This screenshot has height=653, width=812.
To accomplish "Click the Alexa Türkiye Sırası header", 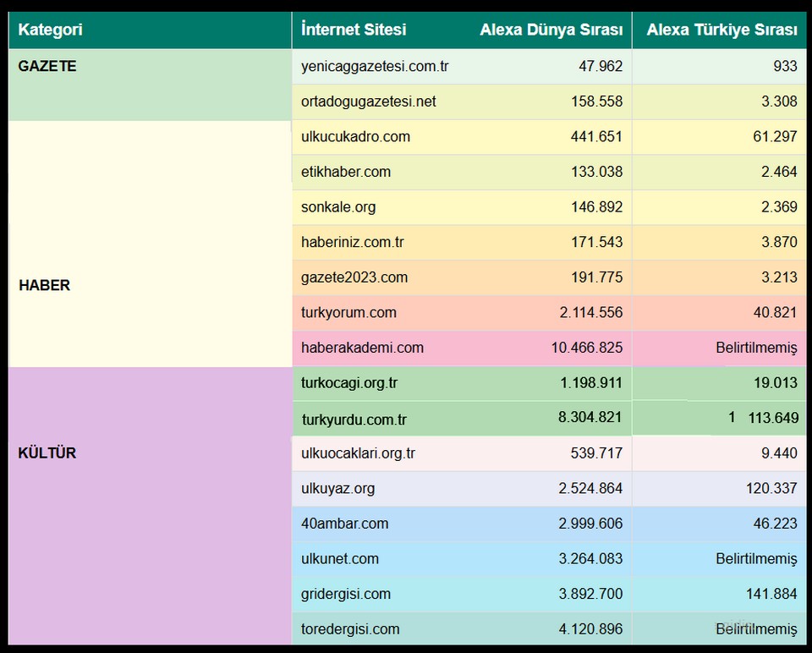I will [x=721, y=30].
